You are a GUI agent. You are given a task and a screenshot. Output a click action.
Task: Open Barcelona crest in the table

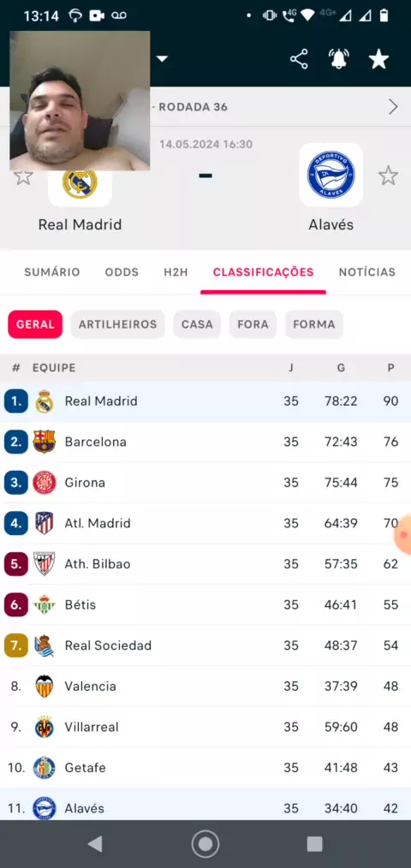(x=45, y=442)
